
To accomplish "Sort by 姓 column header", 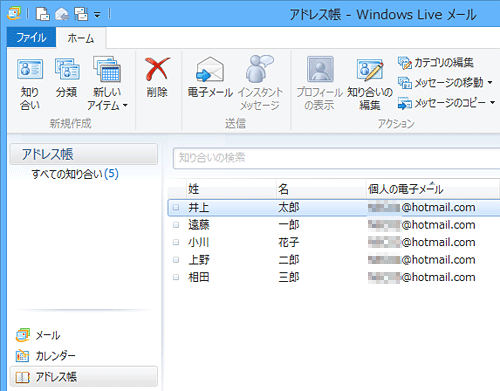I will tap(231, 189).
